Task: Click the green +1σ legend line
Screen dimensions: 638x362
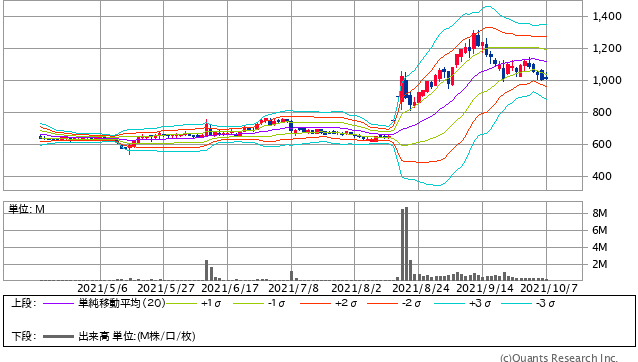Action: [181, 303]
